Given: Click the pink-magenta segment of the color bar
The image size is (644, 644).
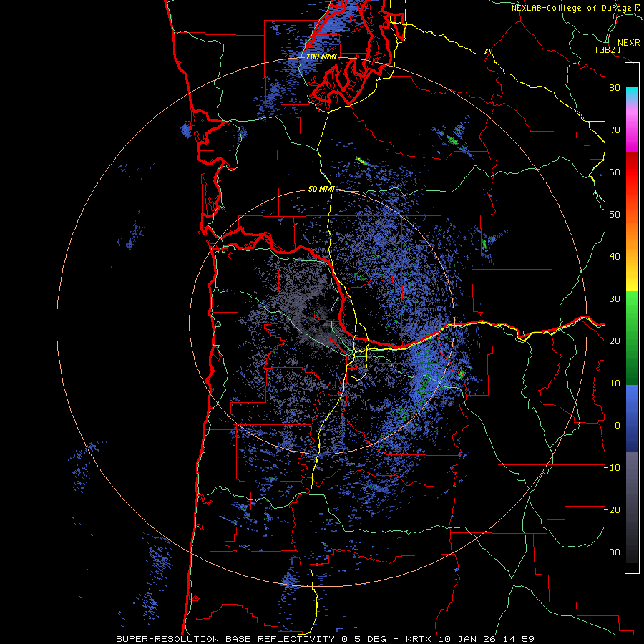Looking at the screenshot, I should (x=632, y=127).
